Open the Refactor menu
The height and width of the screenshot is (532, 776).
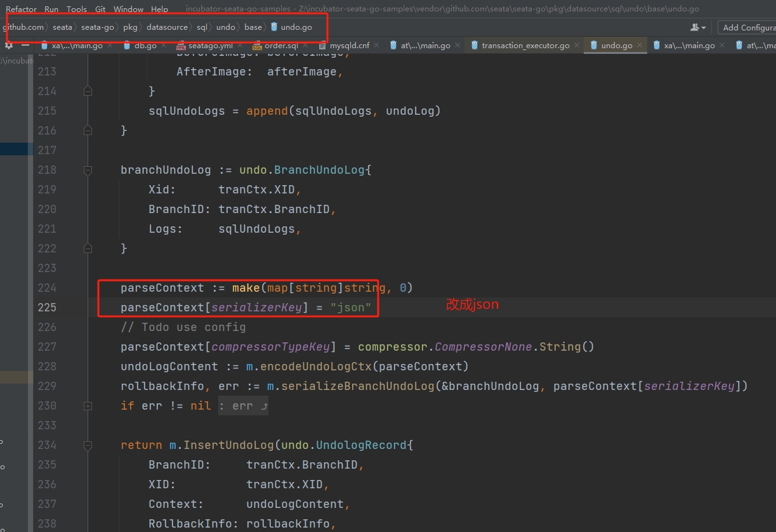[21, 9]
